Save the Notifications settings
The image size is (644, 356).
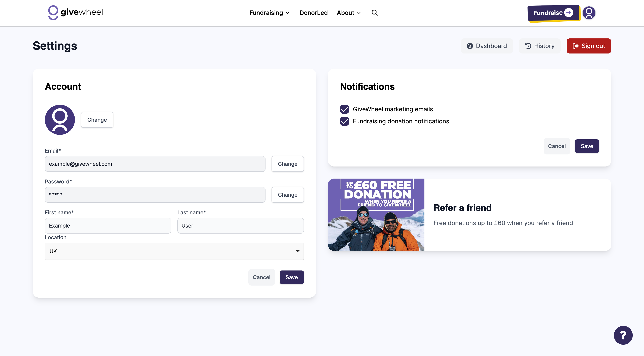point(587,146)
